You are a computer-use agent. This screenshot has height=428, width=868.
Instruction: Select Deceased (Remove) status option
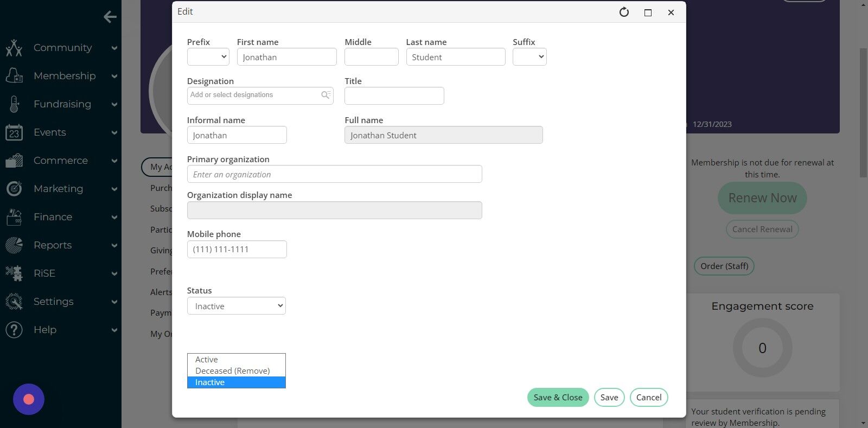coord(237,371)
